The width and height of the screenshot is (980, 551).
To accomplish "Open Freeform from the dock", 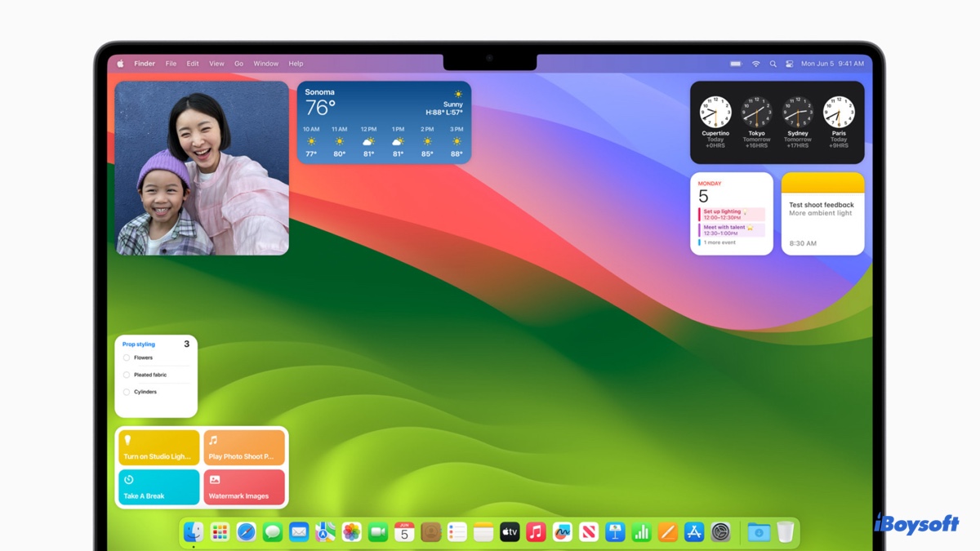I will (562, 532).
